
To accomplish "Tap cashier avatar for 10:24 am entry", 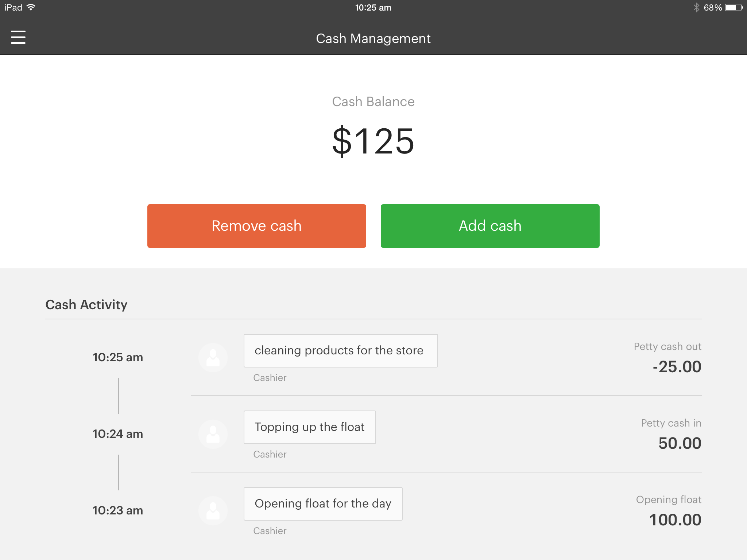I will pyautogui.click(x=213, y=434).
